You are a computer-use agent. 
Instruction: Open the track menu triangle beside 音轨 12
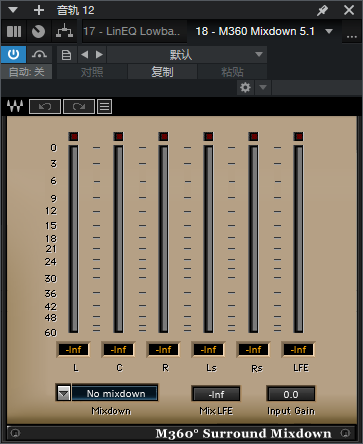pos(13,10)
